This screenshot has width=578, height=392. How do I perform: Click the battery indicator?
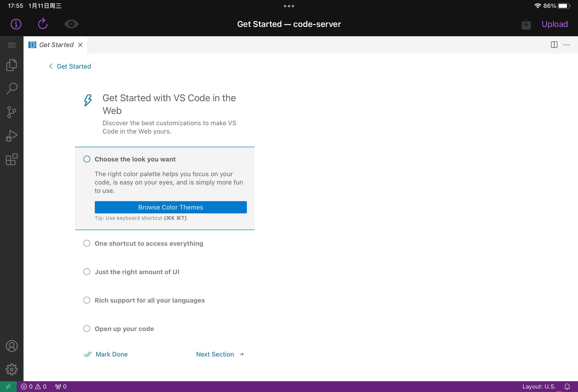tap(564, 6)
